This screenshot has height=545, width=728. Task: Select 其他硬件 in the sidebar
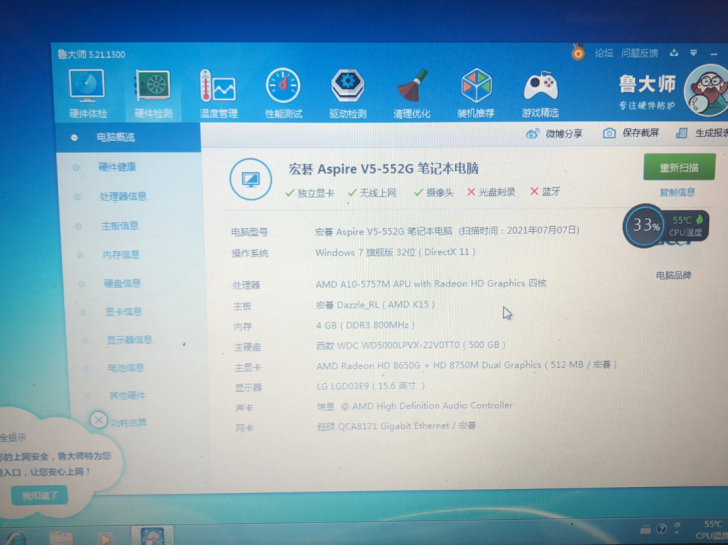[128, 396]
